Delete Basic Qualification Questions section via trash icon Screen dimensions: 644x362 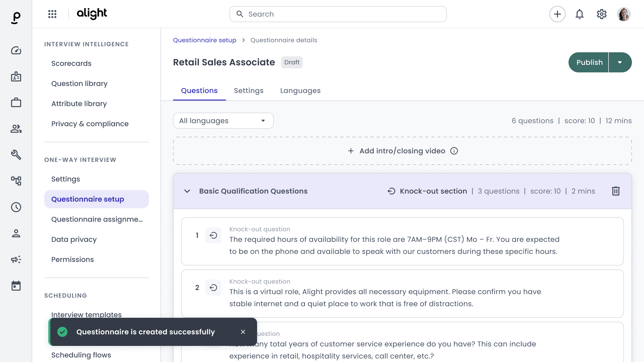click(x=616, y=191)
